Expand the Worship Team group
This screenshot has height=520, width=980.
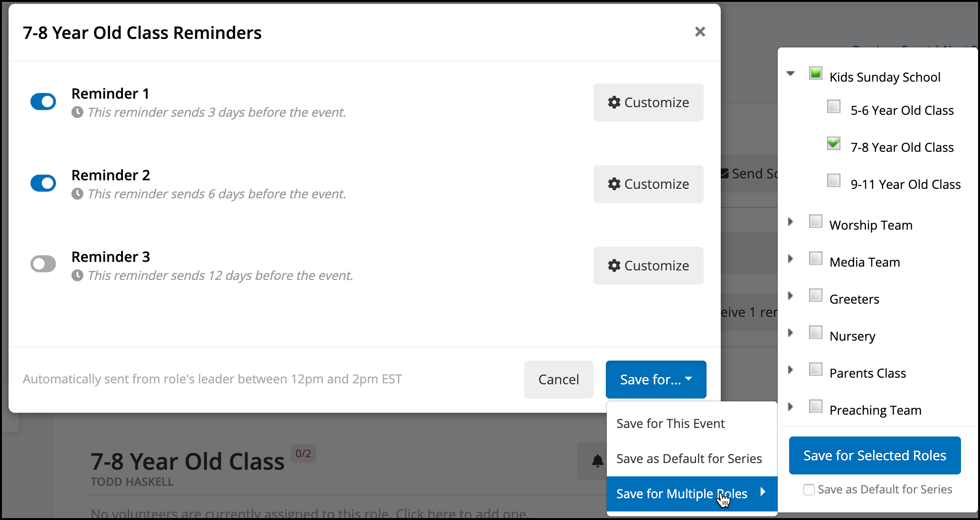791,222
